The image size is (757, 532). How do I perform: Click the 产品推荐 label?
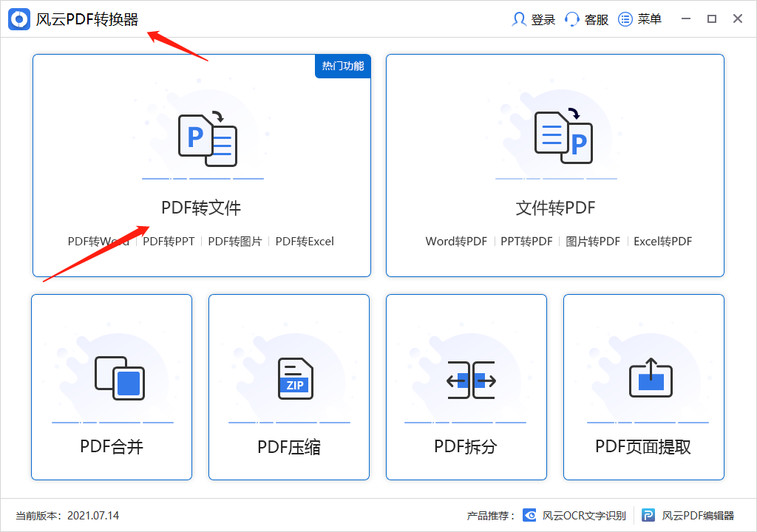[x=491, y=516]
